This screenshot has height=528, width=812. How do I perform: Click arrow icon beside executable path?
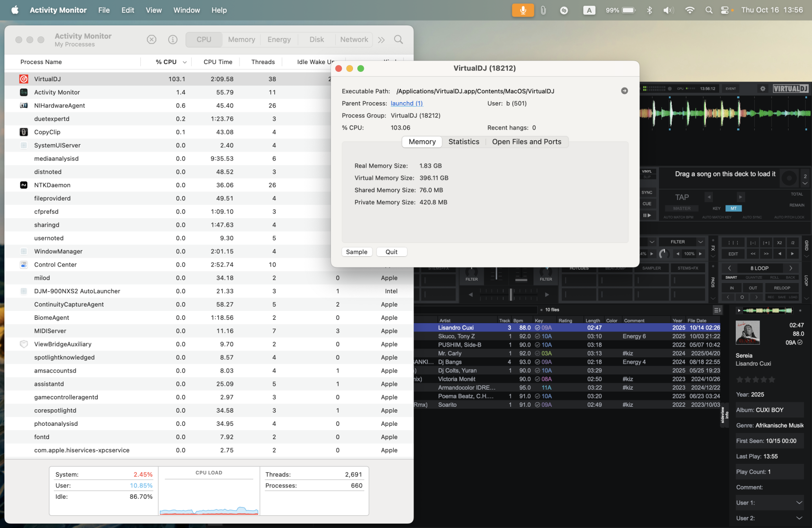pyautogui.click(x=624, y=91)
